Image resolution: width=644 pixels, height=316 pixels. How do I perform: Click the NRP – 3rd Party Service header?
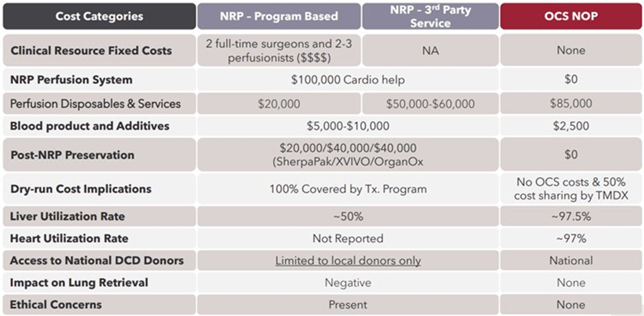pyautogui.click(x=430, y=16)
